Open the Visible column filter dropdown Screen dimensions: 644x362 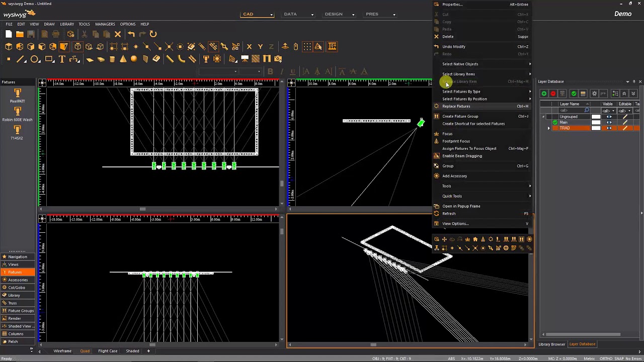[x=613, y=111]
